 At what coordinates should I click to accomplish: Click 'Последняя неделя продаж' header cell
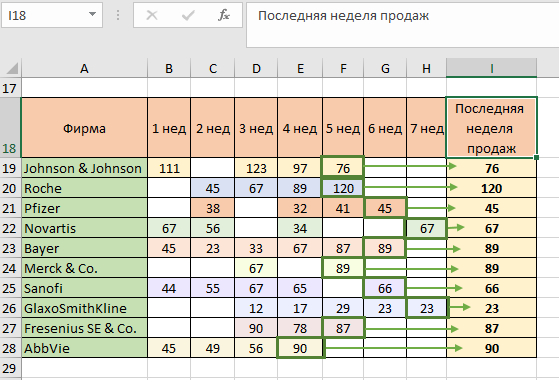tap(492, 128)
